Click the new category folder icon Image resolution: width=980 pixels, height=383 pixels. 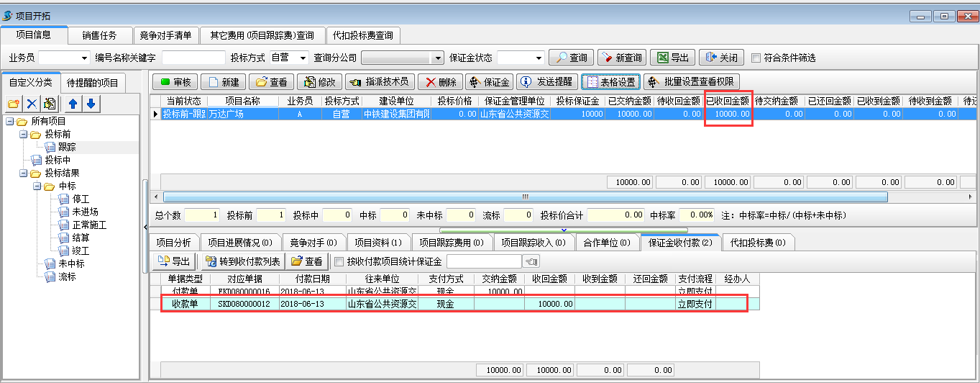(14, 104)
